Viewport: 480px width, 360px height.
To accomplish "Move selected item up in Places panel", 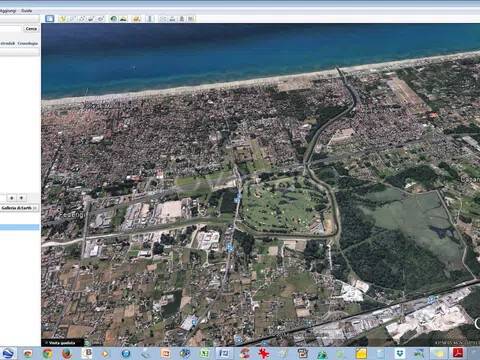I will pyautogui.click(x=12, y=198).
